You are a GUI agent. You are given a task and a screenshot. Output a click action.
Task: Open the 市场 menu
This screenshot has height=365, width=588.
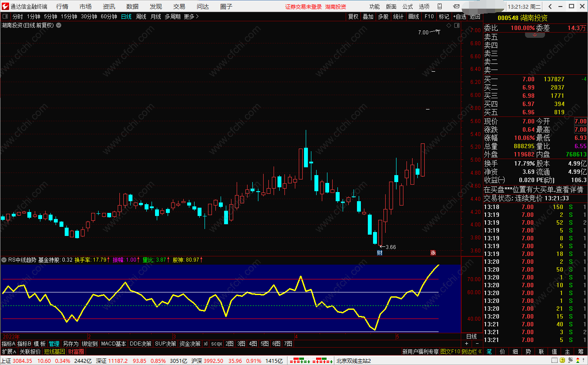click(x=86, y=7)
